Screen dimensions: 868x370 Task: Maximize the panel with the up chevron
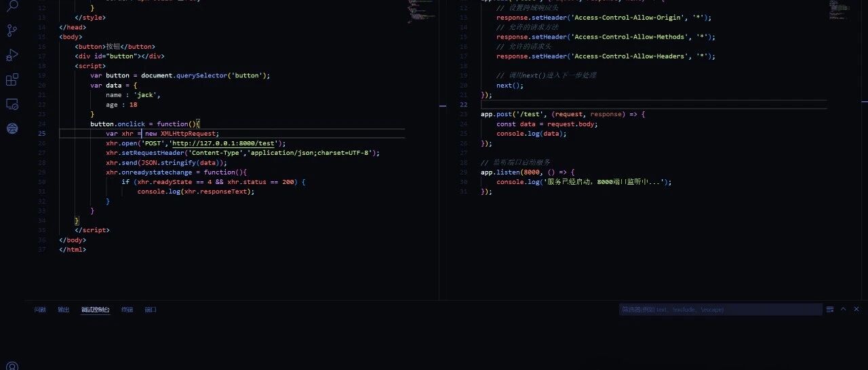click(844, 309)
